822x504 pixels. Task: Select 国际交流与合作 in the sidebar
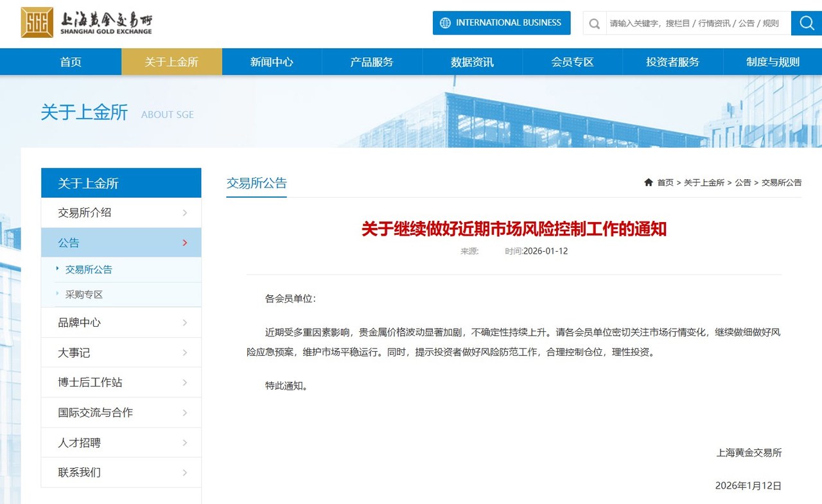[121, 413]
